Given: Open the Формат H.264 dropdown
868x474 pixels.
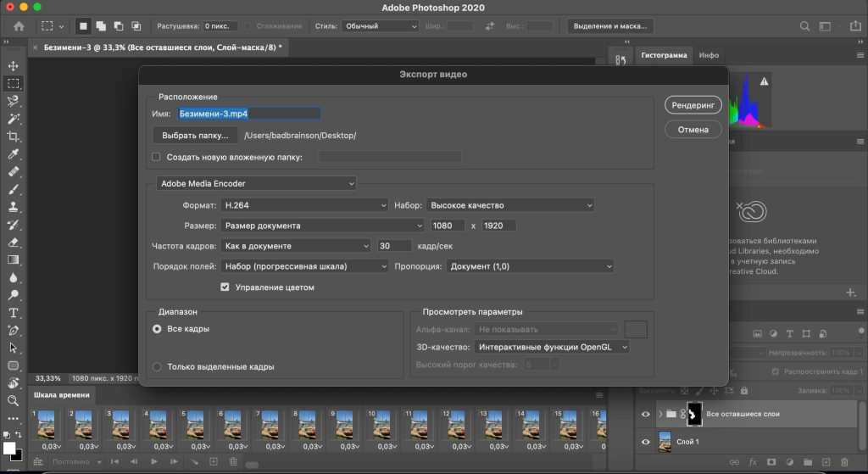Looking at the screenshot, I should pyautogui.click(x=303, y=205).
